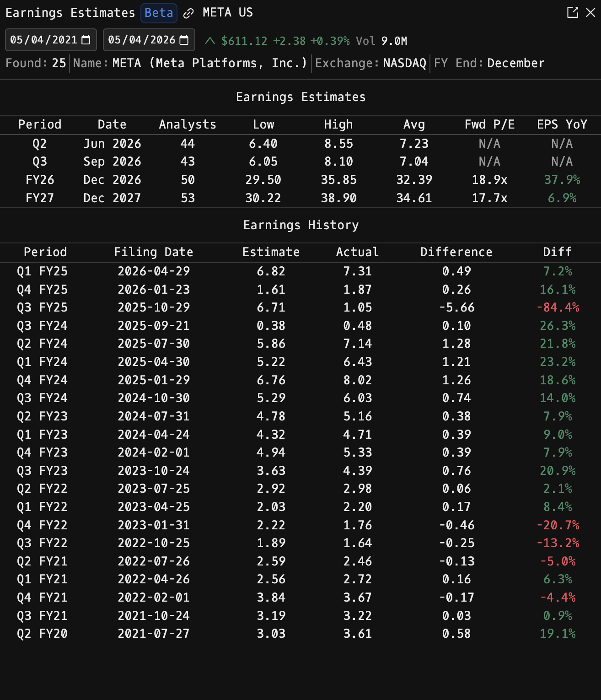Viewport: 601px width, 700px height.
Task: Select the Q2 FY21 history row
Action: [x=300, y=561]
